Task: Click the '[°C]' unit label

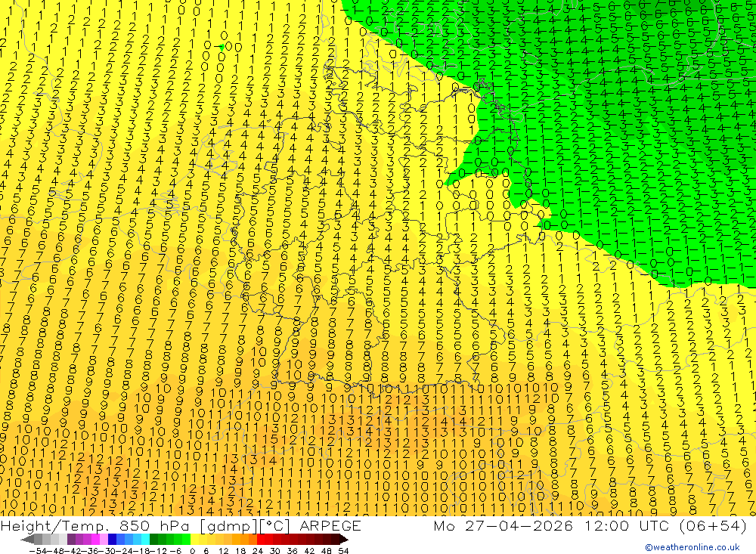Action: click(275, 526)
